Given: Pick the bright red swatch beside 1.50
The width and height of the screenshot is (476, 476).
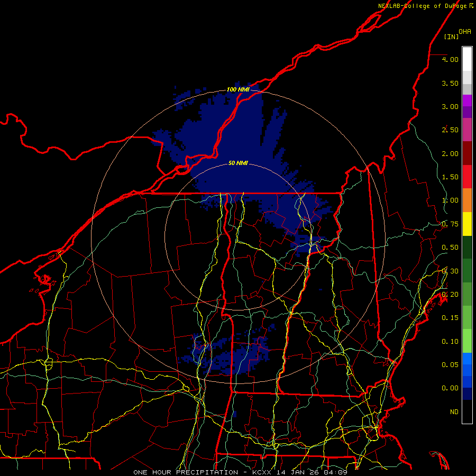Looking at the screenshot, I should pyautogui.click(x=467, y=177).
